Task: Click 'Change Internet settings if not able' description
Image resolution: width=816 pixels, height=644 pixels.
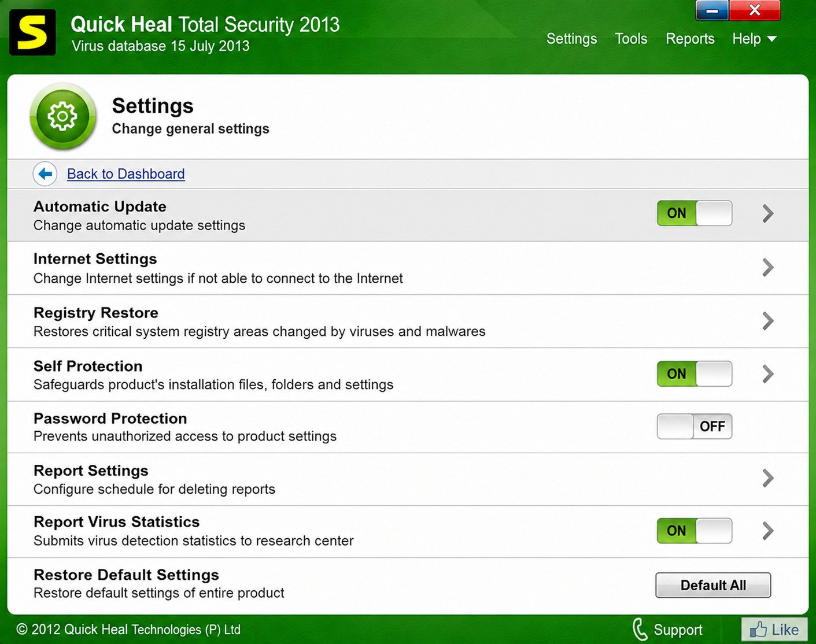Action: [x=218, y=278]
